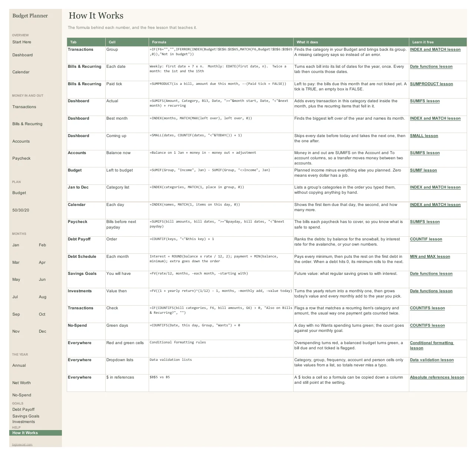The width and height of the screenshot is (476, 456).
Task: Select Transactions in the sidebar
Action: click(24, 107)
